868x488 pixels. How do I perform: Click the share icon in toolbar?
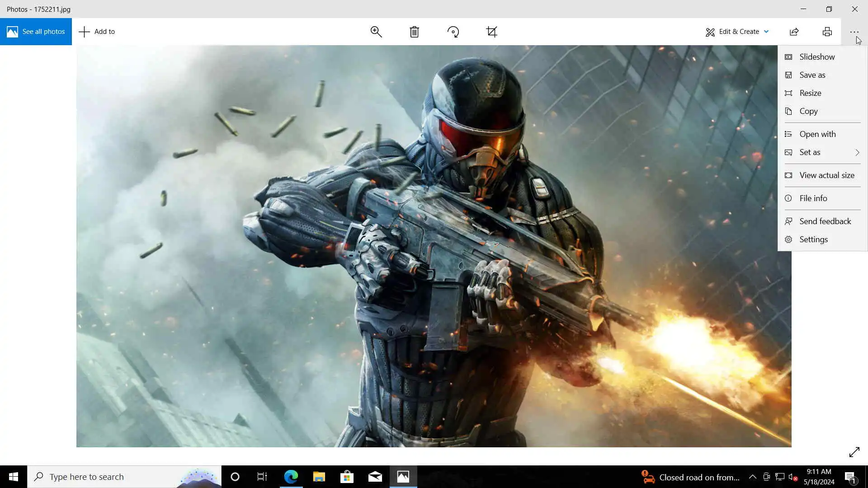pyautogui.click(x=794, y=32)
